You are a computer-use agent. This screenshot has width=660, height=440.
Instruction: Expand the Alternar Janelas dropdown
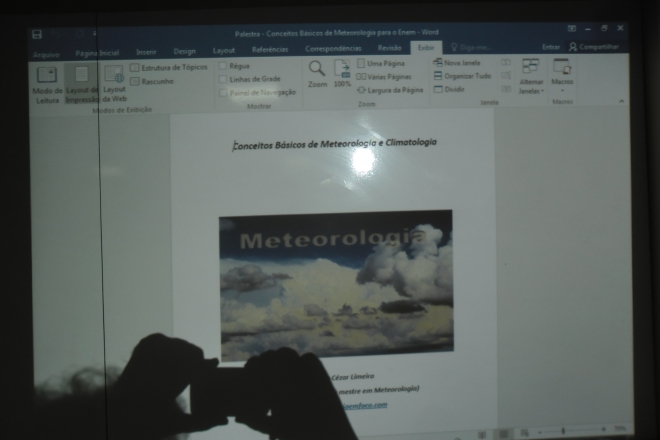531,77
